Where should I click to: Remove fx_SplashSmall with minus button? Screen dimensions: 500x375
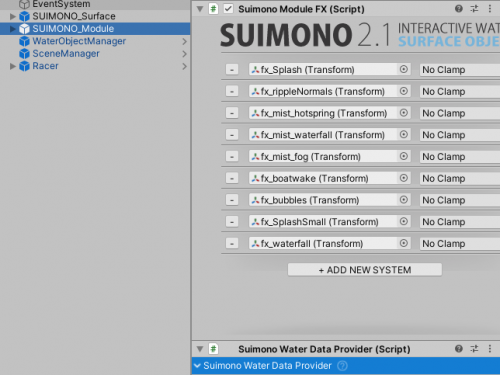coord(232,222)
